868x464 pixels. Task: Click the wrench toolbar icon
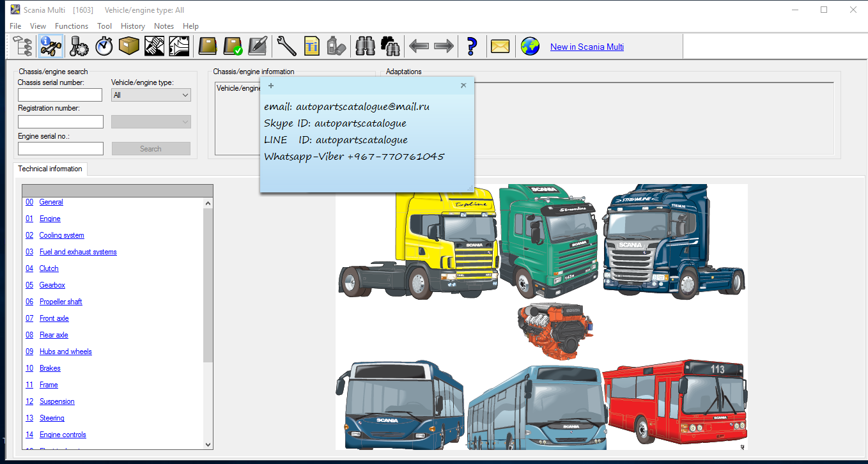[x=286, y=46]
